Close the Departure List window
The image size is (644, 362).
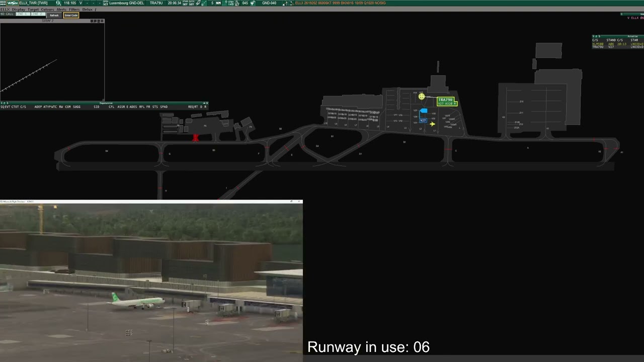click(x=207, y=103)
